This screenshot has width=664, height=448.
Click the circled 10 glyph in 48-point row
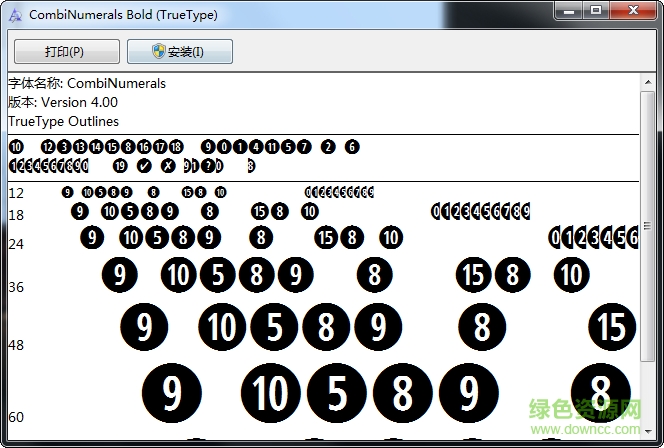coord(222,327)
